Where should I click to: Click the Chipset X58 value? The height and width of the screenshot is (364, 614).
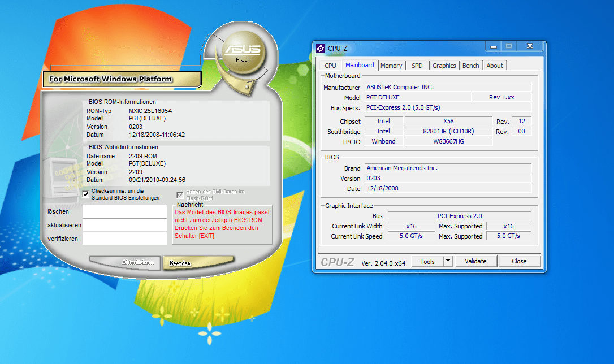tap(448, 122)
